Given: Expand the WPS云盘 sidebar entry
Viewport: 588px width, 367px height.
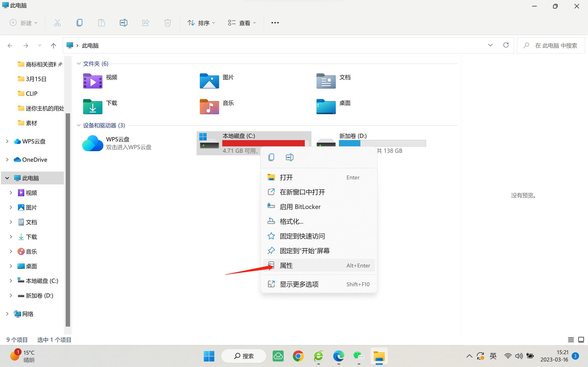Looking at the screenshot, I should tap(7, 141).
